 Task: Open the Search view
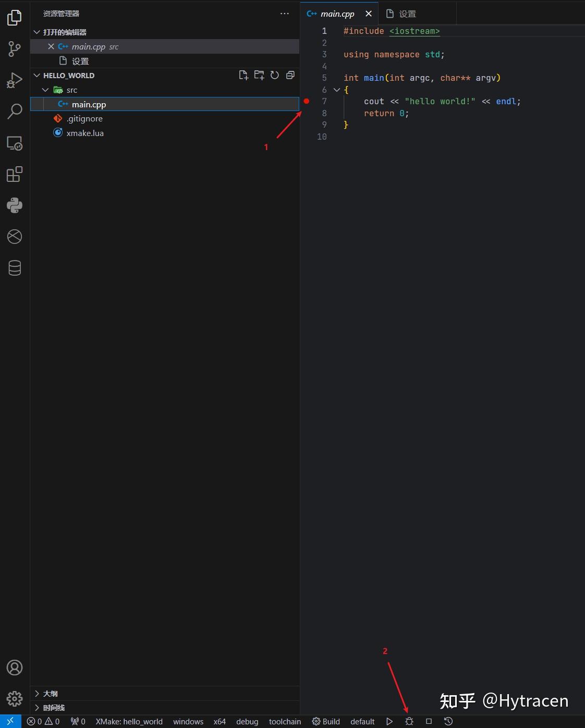tap(15, 111)
